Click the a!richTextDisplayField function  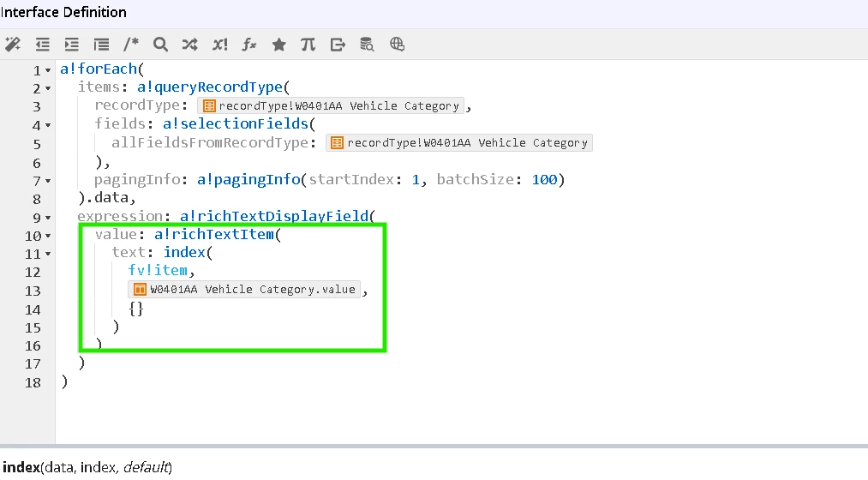pyautogui.click(x=274, y=216)
